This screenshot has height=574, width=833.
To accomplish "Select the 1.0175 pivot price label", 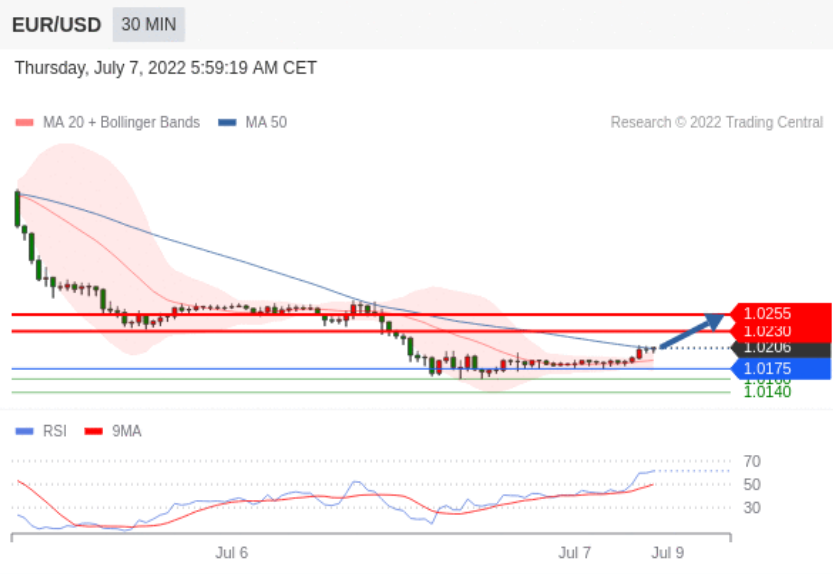I will pyautogui.click(x=781, y=368).
